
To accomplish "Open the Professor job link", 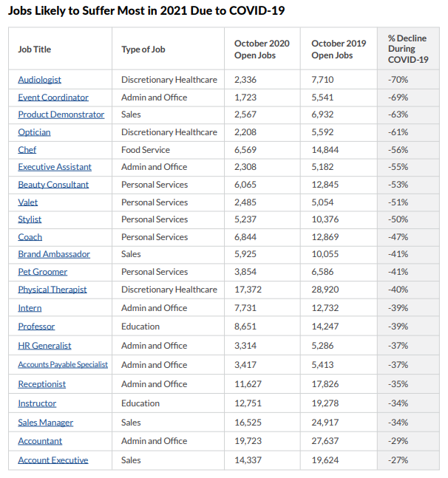I will pyautogui.click(x=36, y=327).
